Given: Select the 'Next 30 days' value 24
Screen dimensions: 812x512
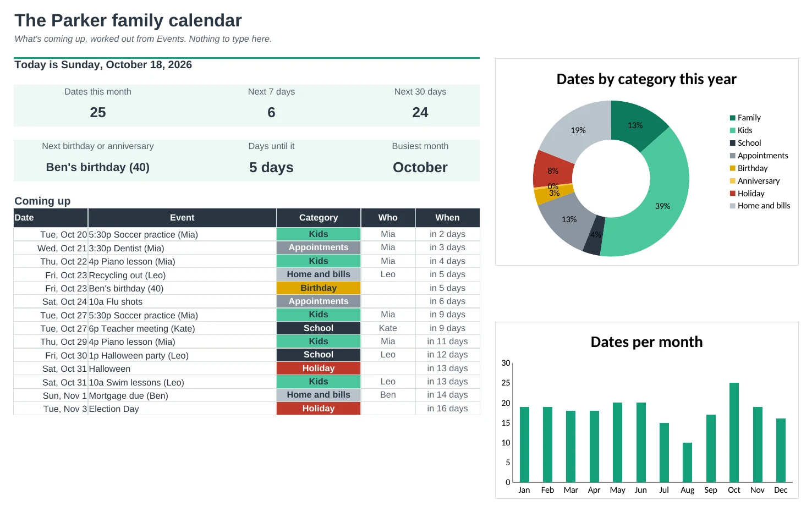Looking at the screenshot, I should click(x=420, y=113).
